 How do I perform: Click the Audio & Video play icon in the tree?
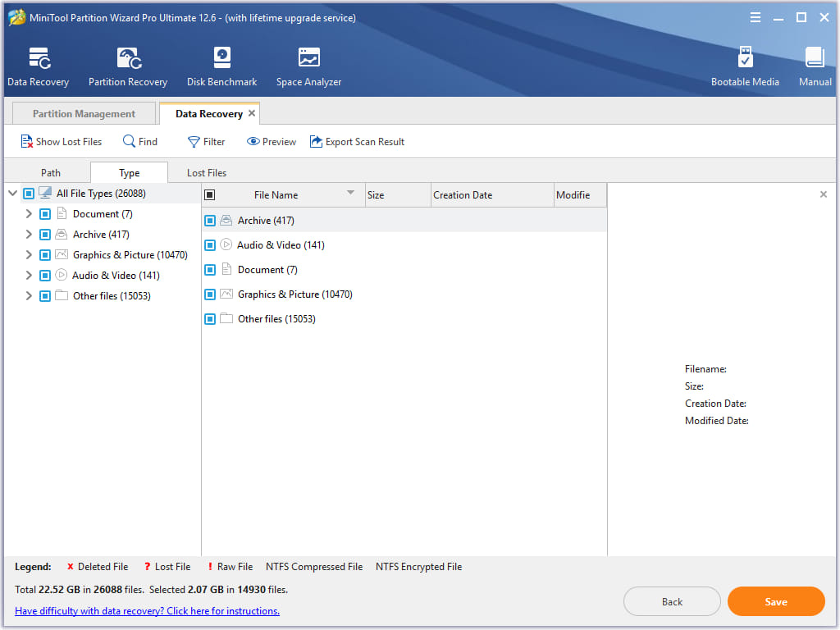click(x=62, y=275)
